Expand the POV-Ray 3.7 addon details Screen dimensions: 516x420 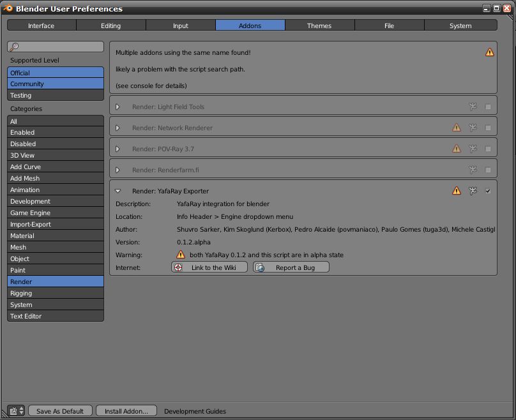118,149
